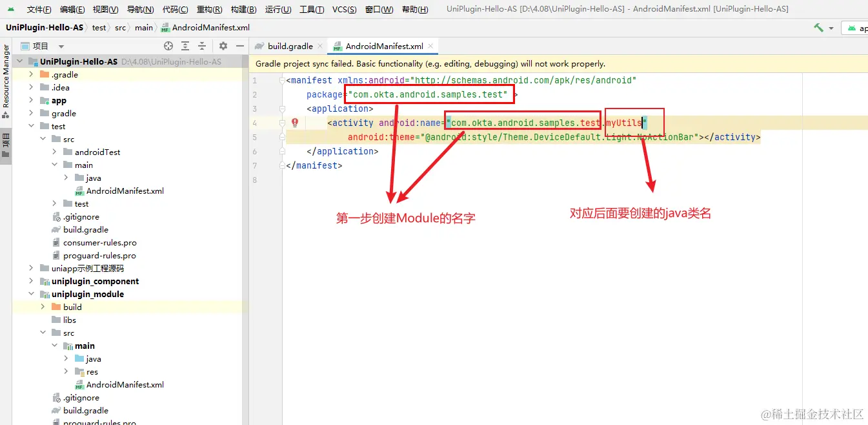Screen dimensions: 868x425
Task: Click fold marker at application line 3
Action: [x=283, y=109]
